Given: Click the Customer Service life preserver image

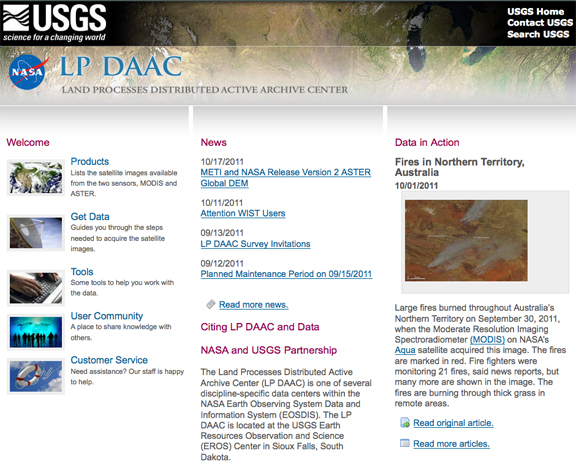Looking at the screenshot, I should [x=36, y=376].
